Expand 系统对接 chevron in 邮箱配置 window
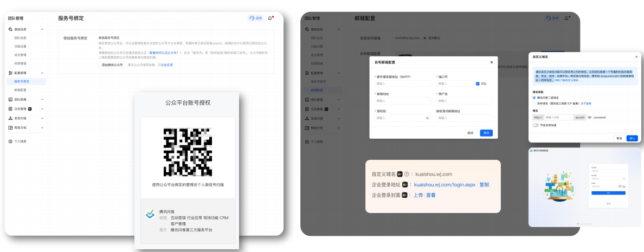The image size is (644, 252). click(x=338, y=118)
